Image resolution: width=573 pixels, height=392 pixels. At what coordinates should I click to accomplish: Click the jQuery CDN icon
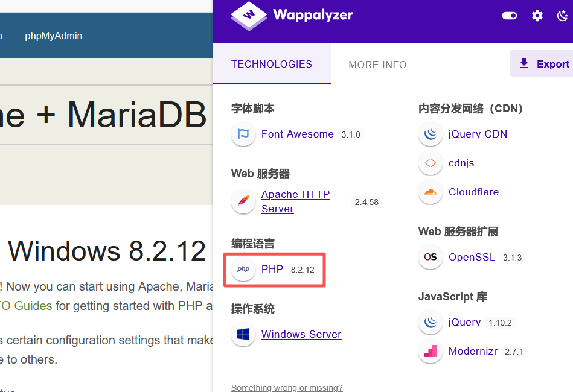tap(431, 134)
